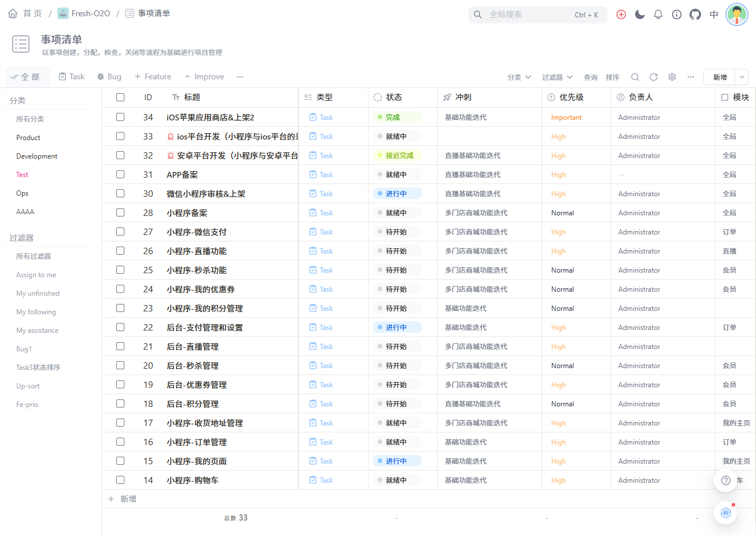This screenshot has height=536, width=756.
Task: Open the GitHub repository icon
Action: (x=695, y=14)
